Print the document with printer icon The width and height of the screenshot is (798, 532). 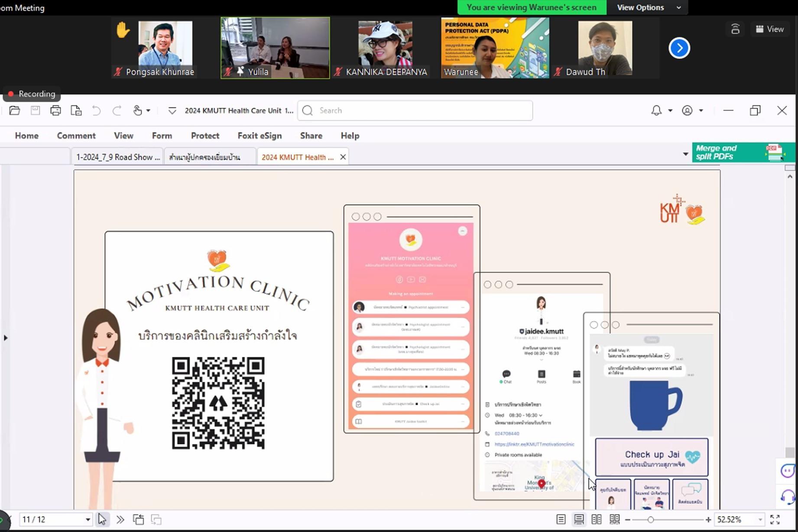(x=55, y=110)
